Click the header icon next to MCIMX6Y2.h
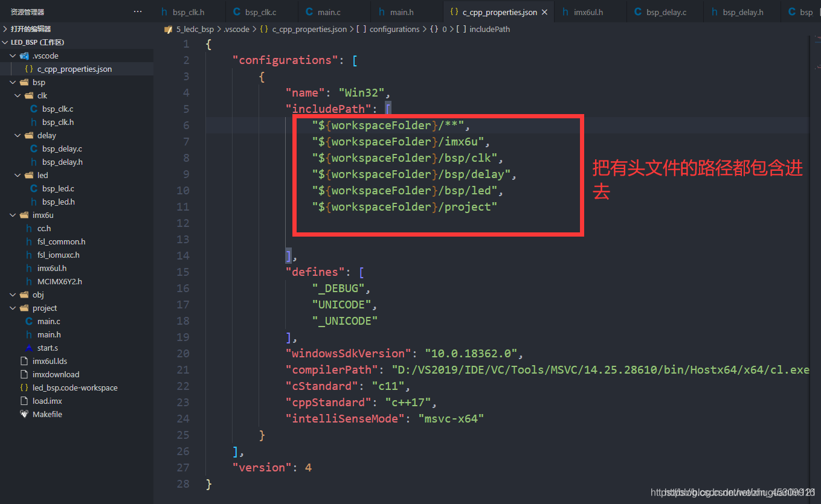The image size is (821, 504). coord(29,281)
